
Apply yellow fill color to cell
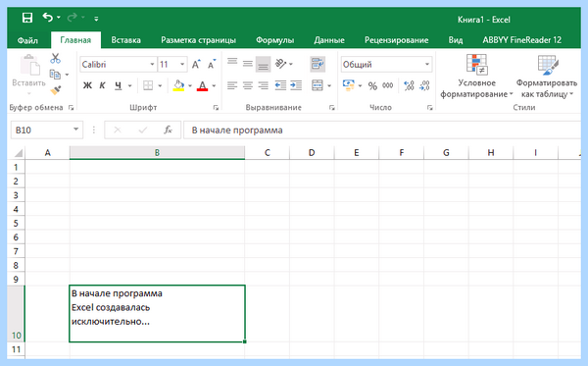178,85
